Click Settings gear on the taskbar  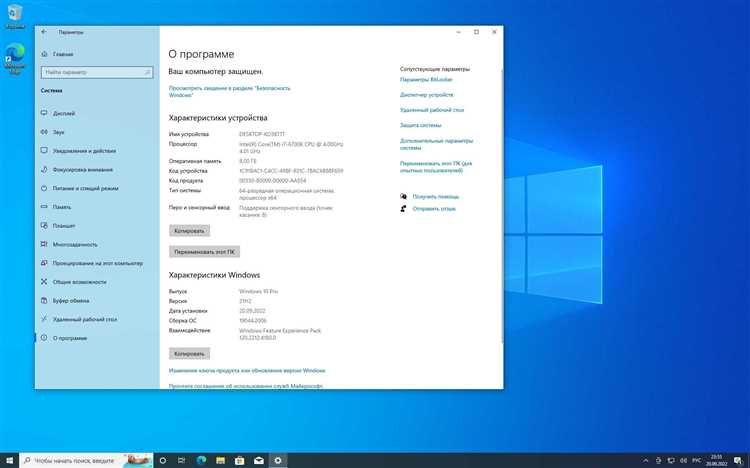(278, 460)
